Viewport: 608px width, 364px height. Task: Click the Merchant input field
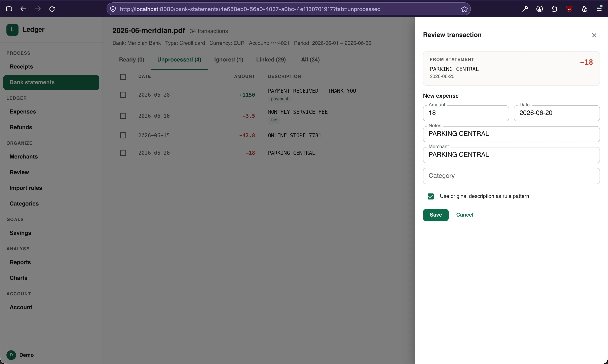(511, 155)
